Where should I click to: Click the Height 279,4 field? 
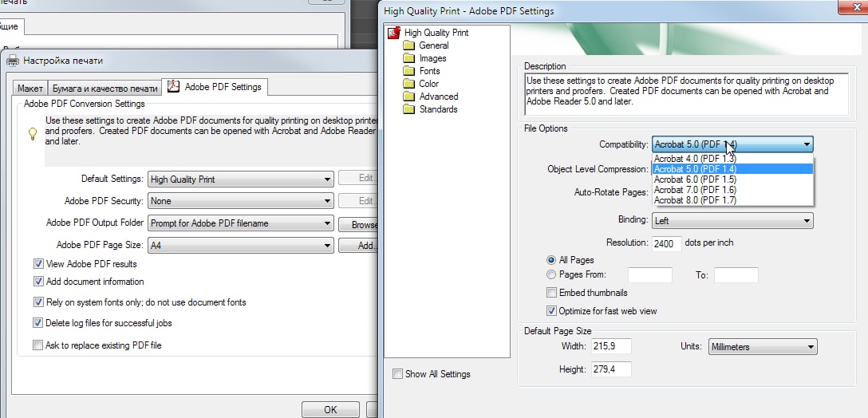point(611,369)
